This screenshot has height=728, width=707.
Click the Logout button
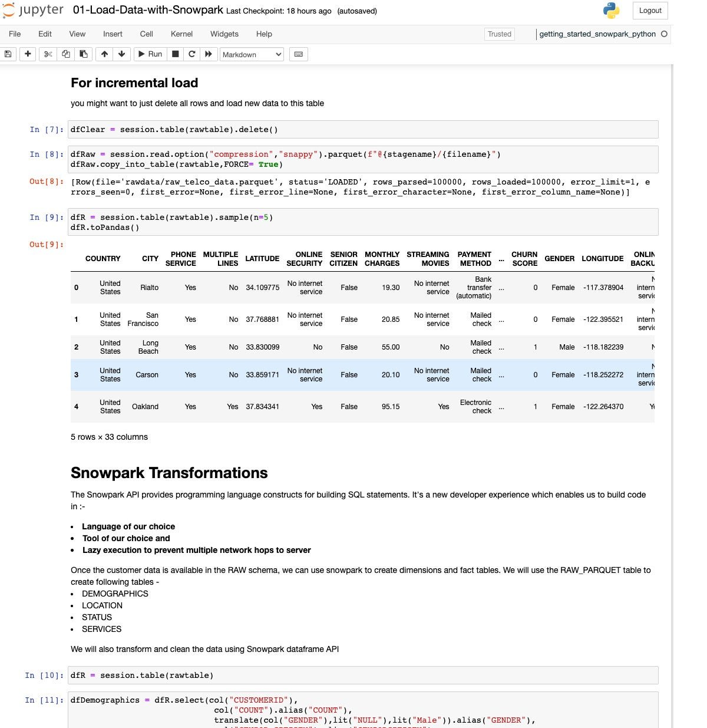[650, 11]
